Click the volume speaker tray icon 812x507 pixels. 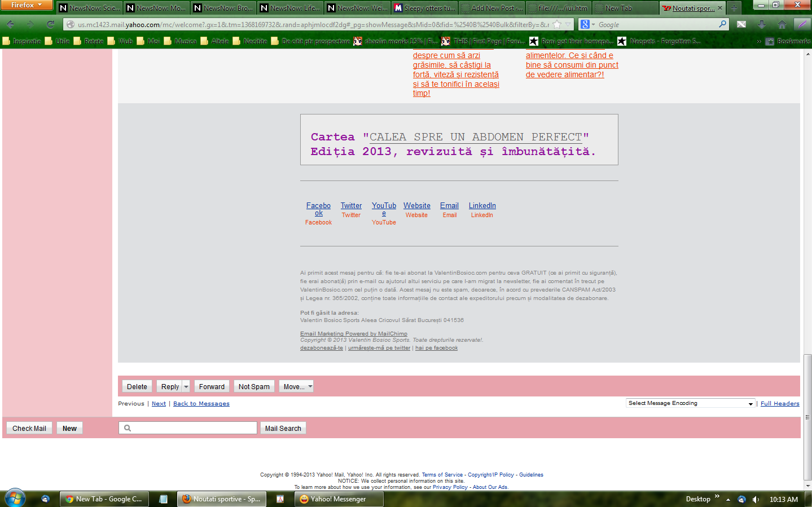[756, 499]
